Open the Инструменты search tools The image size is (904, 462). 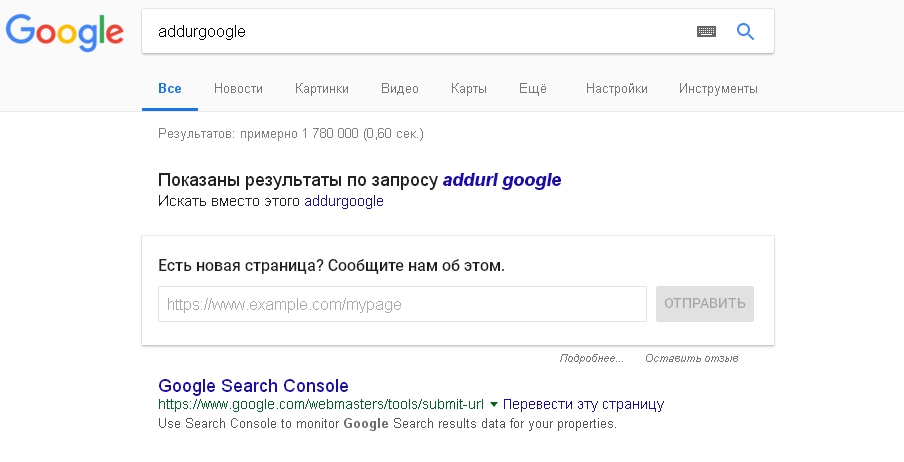click(718, 89)
